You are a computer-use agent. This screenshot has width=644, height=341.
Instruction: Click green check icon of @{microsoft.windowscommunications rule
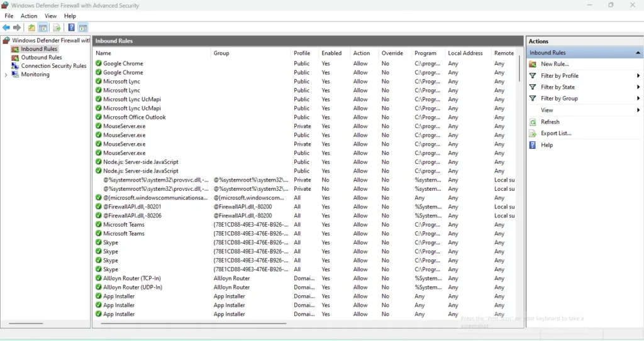[x=99, y=197]
